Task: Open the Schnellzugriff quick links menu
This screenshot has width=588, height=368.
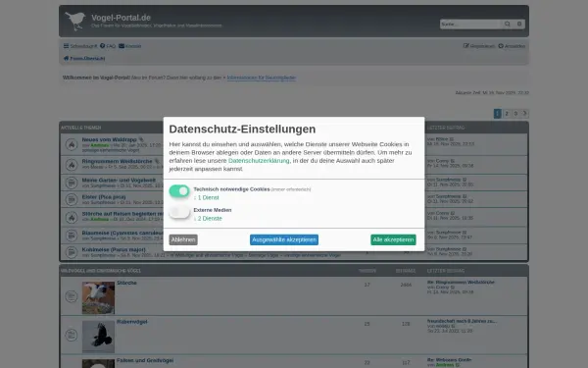Action: pyautogui.click(x=80, y=46)
